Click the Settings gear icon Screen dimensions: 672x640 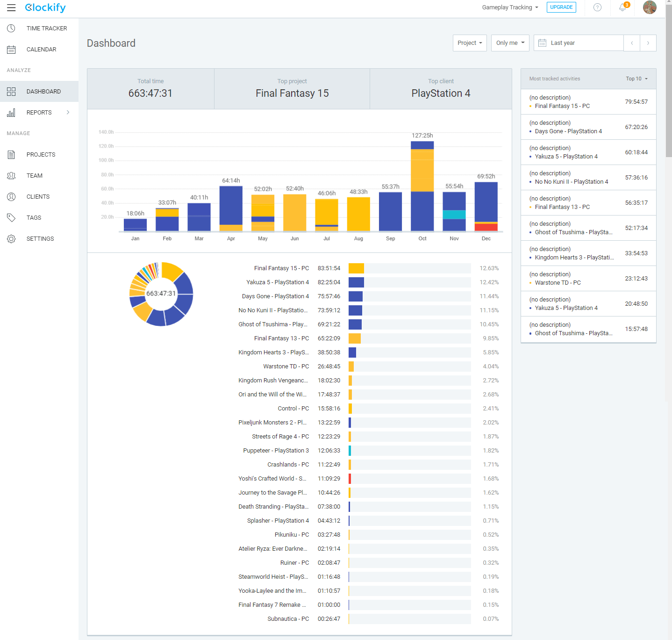coord(11,239)
